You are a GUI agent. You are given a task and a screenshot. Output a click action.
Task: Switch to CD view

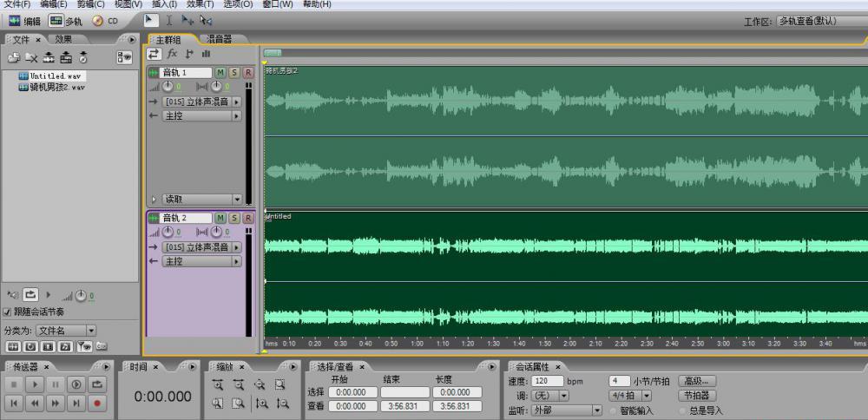105,21
